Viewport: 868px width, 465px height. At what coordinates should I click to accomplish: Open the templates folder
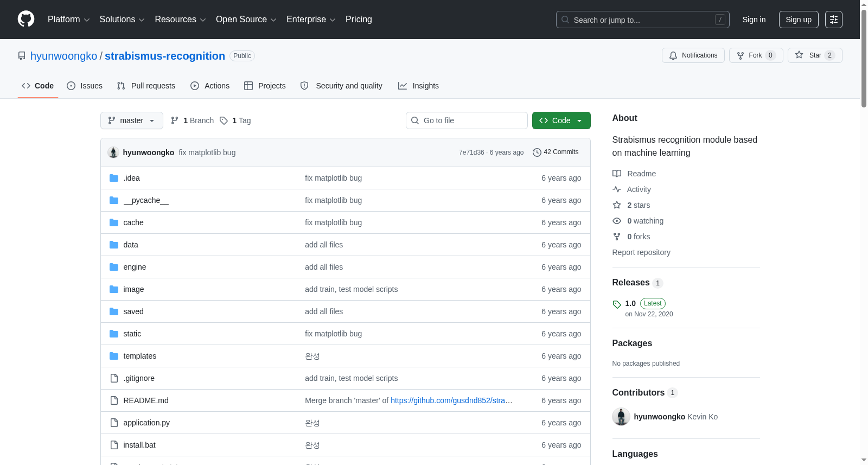pyautogui.click(x=139, y=356)
